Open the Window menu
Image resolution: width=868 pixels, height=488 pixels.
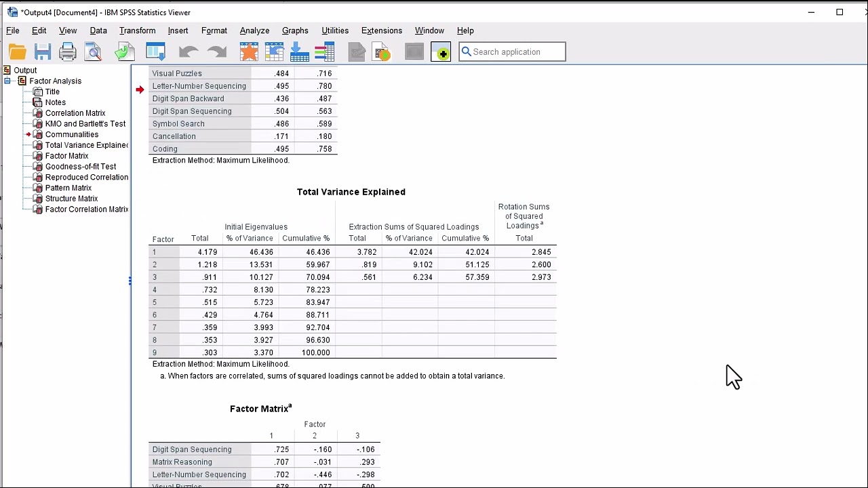429,30
